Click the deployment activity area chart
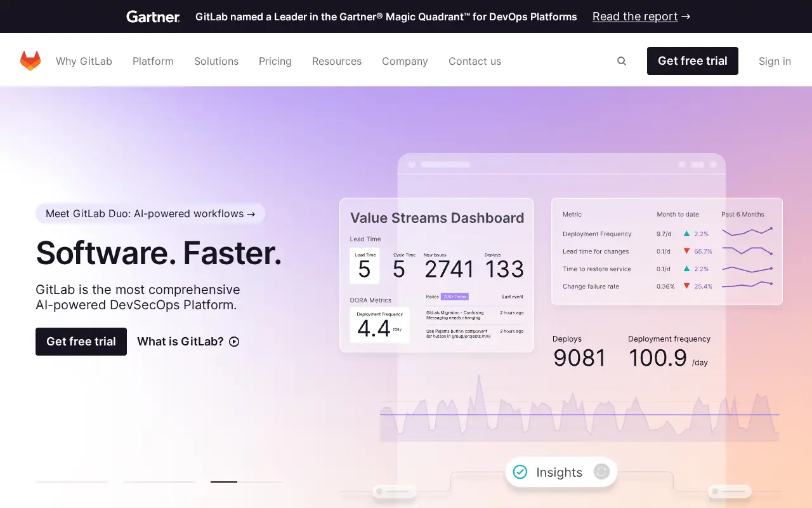812x508 pixels. click(579, 408)
